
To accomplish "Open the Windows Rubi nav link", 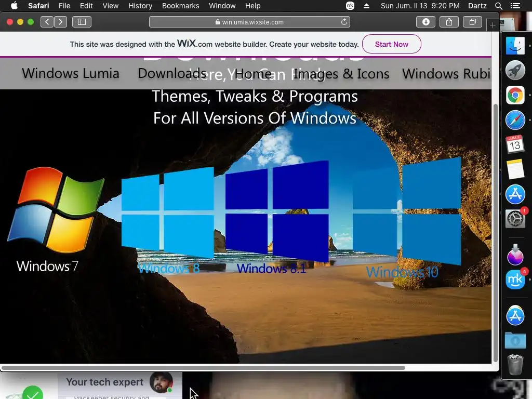I will click(446, 74).
